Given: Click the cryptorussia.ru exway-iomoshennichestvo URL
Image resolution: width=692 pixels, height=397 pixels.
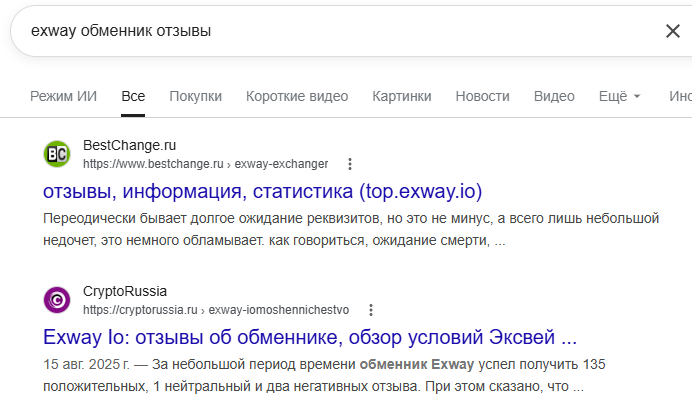Looking at the screenshot, I should pyautogui.click(x=216, y=310).
